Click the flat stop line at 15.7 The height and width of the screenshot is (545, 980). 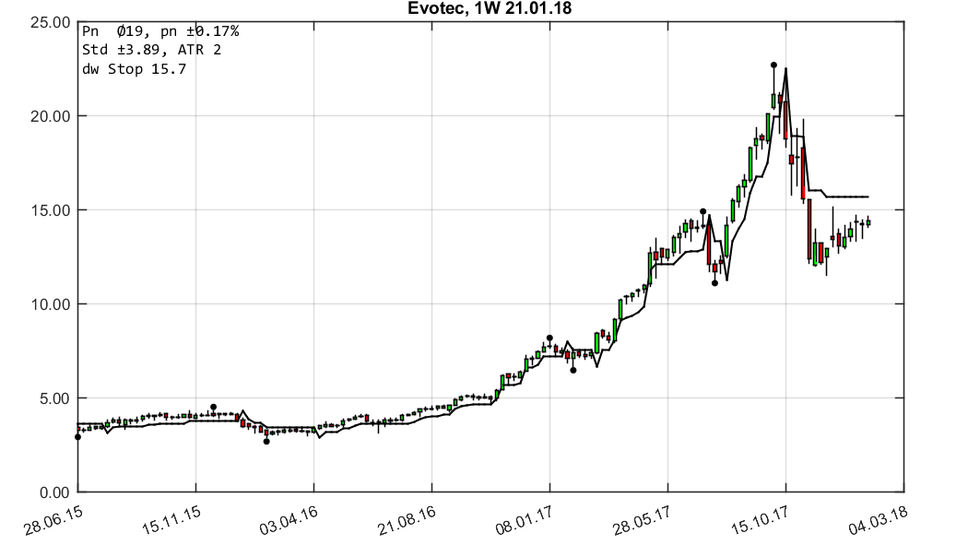tap(848, 195)
